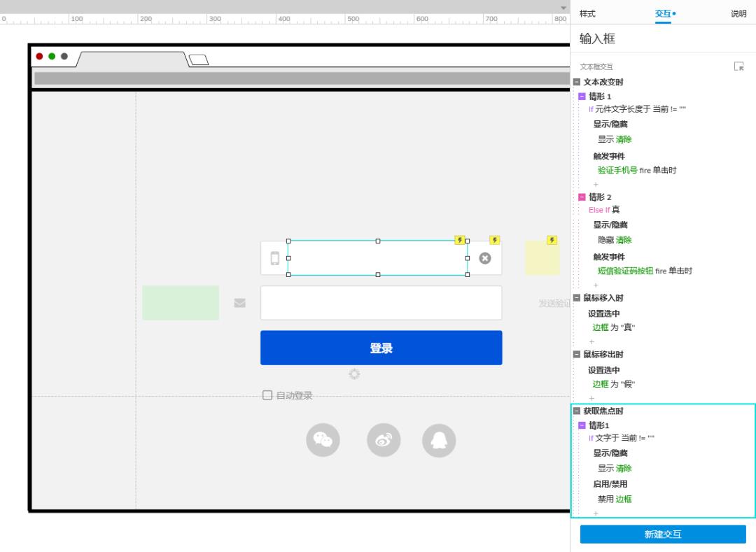The image size is (756, 552).
Task: Select the pale yellow rectangle
Action: 542,257
